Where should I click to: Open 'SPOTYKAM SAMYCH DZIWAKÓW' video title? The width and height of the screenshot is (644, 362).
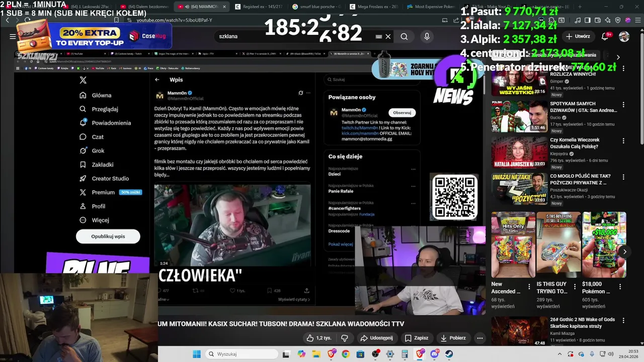click(583, 107)
